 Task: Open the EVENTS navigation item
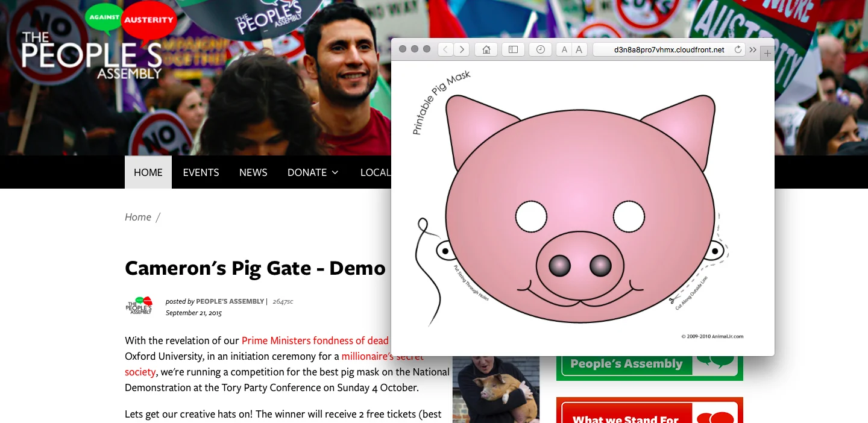[x=201, y=172]
